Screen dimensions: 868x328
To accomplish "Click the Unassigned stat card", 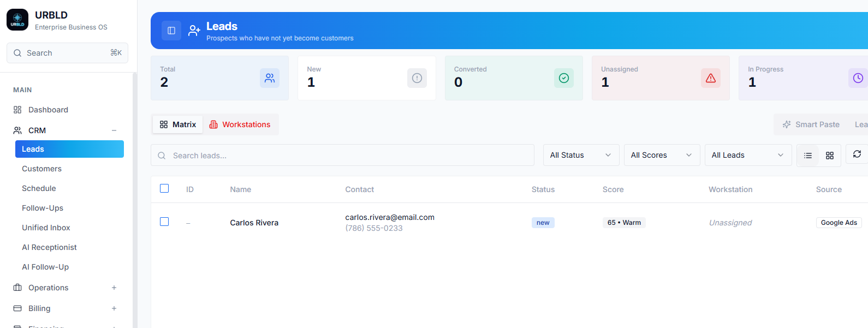I will point(661,78).
